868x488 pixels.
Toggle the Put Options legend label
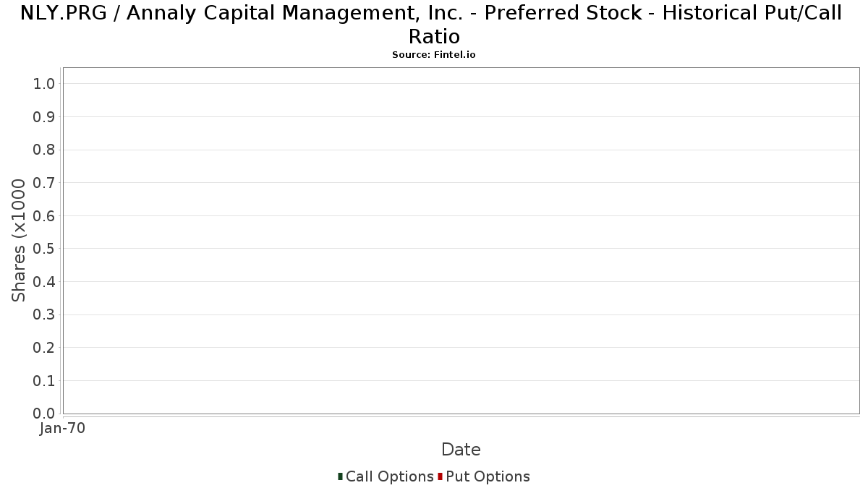[488, 476]
